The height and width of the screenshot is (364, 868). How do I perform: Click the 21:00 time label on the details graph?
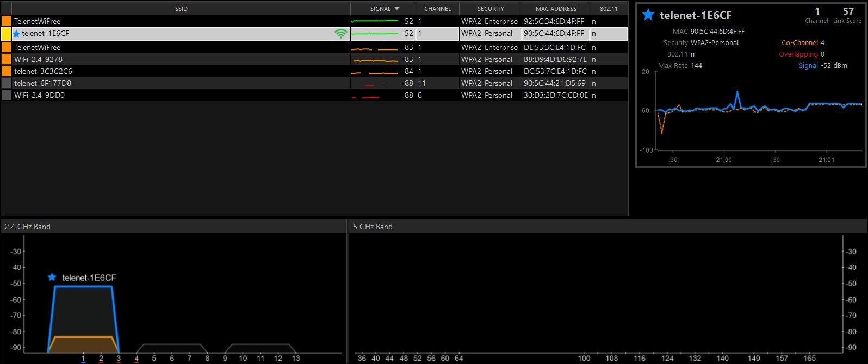click(724, 160)
